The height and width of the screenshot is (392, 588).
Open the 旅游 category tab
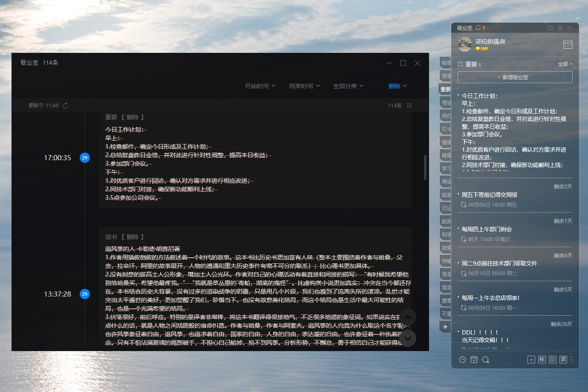click(446, 195)
